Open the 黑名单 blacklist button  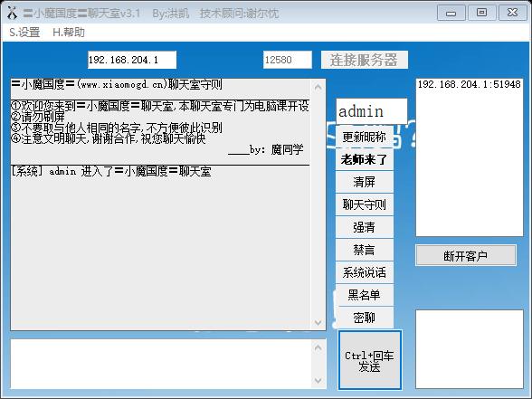(x=365, y=295)
